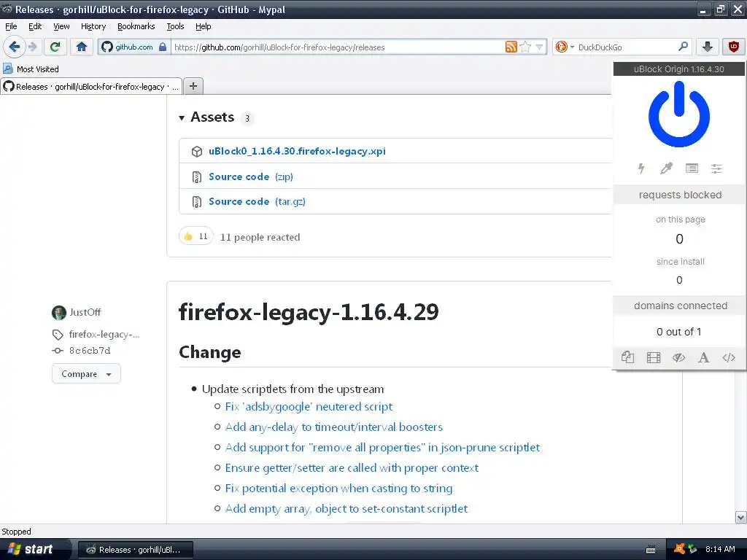Open the Edit menu
747x560 pixels.
click(x=35, y=26)
